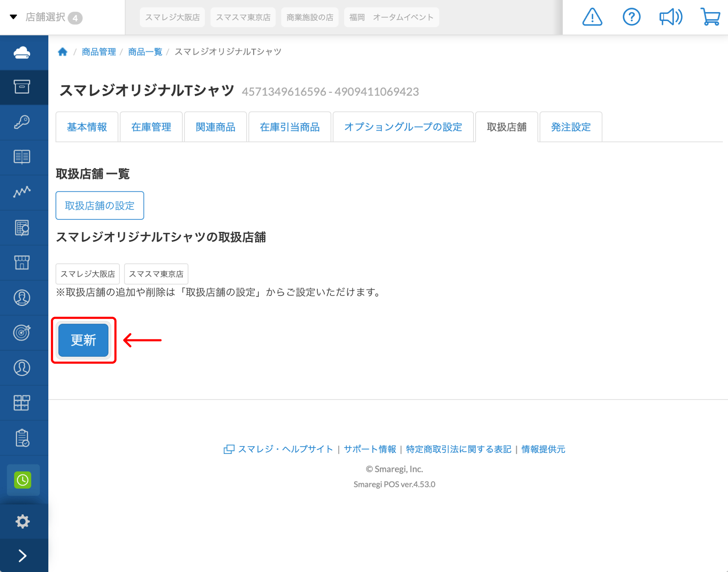Viewport: 728px width, 572px height.
Task: Click the スマスマ東京店 tag under 取扱店舗
Action: [156, 274]
